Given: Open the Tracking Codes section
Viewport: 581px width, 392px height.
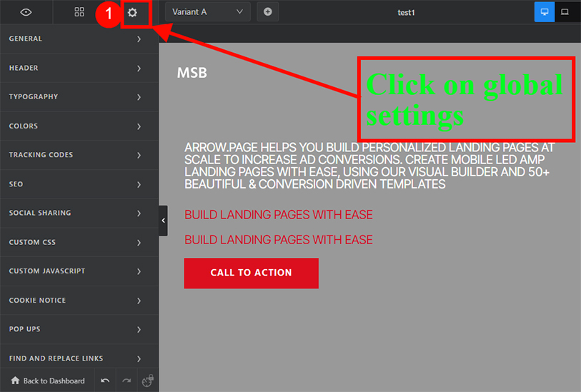Looking at the screenshot, I should point(79,155).
